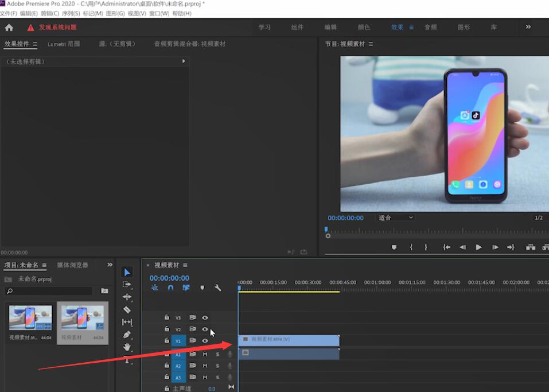Solo audio track A3
Screen dimensions: 549x392
[x=217, y=377]
